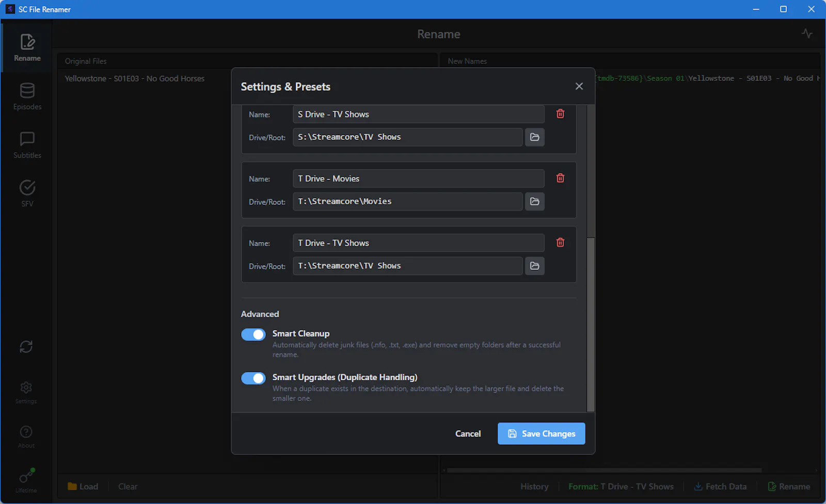
Task: Toggle Smart Upgrades duplicate handling switch
Action: pyautogui.click(x=253, y=378)
